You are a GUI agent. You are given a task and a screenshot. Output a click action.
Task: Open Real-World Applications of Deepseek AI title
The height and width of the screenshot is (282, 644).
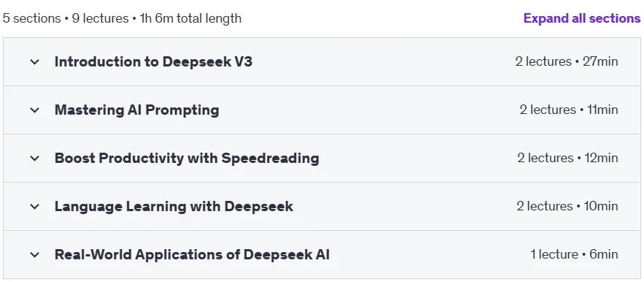pyautogui.click(x=192, y=254)
